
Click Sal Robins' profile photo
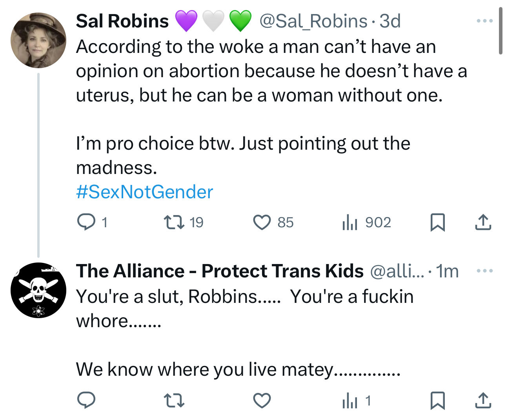(x=38, y=40)
